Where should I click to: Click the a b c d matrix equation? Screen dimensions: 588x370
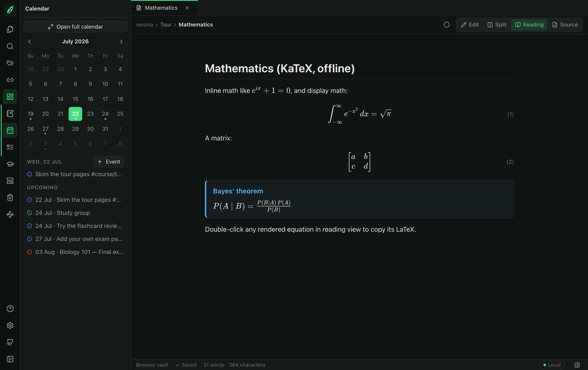click(x=360, y=162)
